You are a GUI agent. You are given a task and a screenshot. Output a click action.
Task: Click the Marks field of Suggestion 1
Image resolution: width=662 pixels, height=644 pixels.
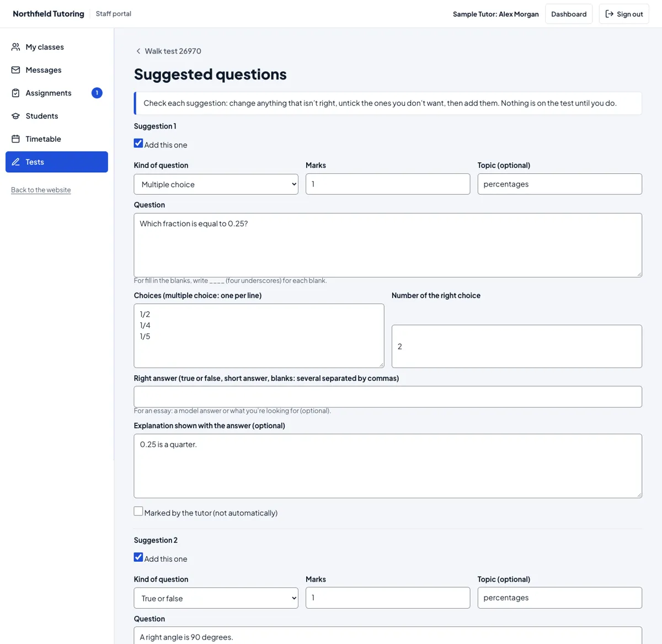pos(388,184)
